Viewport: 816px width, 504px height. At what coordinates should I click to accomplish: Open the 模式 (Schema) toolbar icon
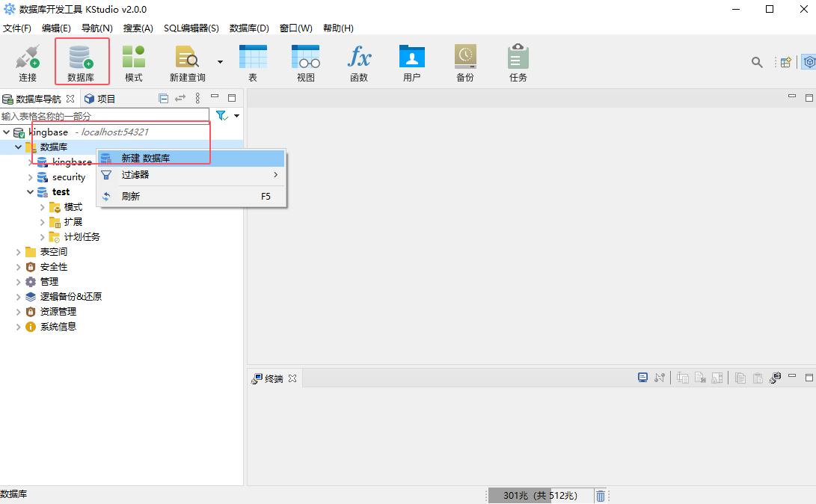click(134, 61)
